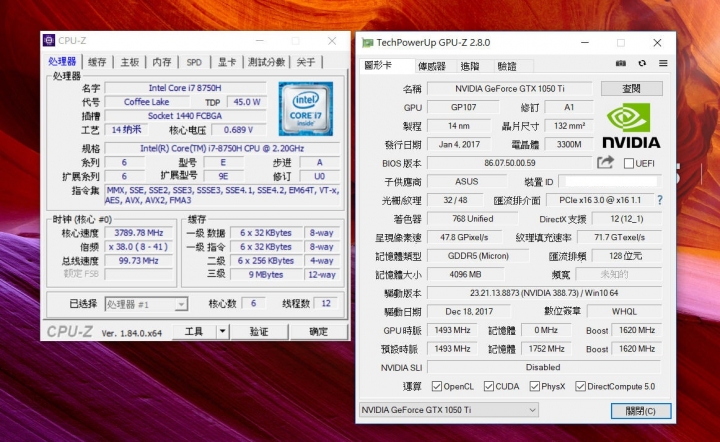The width and height of the screenshot is (720, 442).
Task: Click the 768 Unified shaders value
Action: [472, 218]
